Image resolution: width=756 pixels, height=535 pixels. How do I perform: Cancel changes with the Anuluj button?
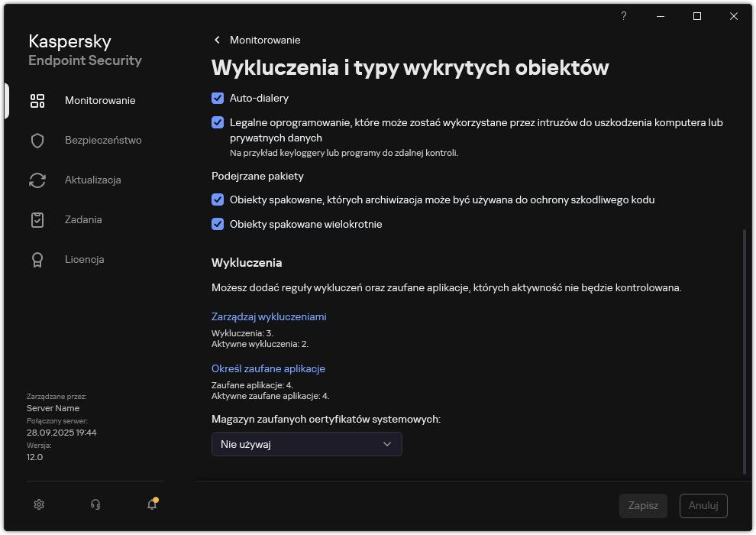click(703, 505)
